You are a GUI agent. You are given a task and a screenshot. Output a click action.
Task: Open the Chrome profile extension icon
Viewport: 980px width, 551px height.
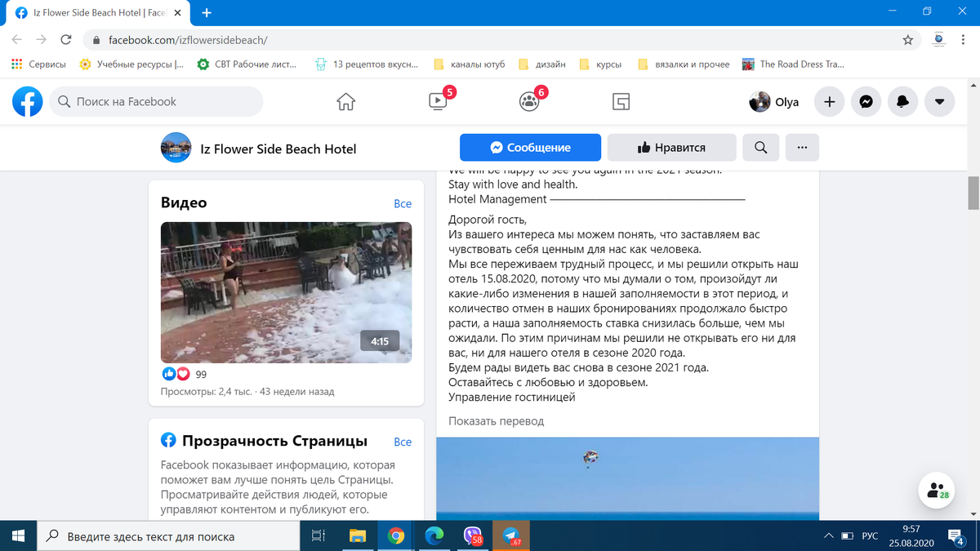(x=938, y=39)
